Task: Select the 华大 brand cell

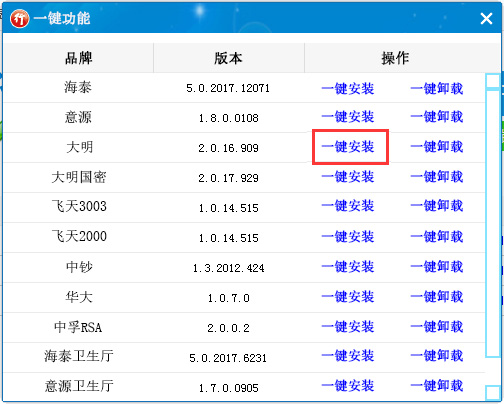Action: (x=79, y=297)
